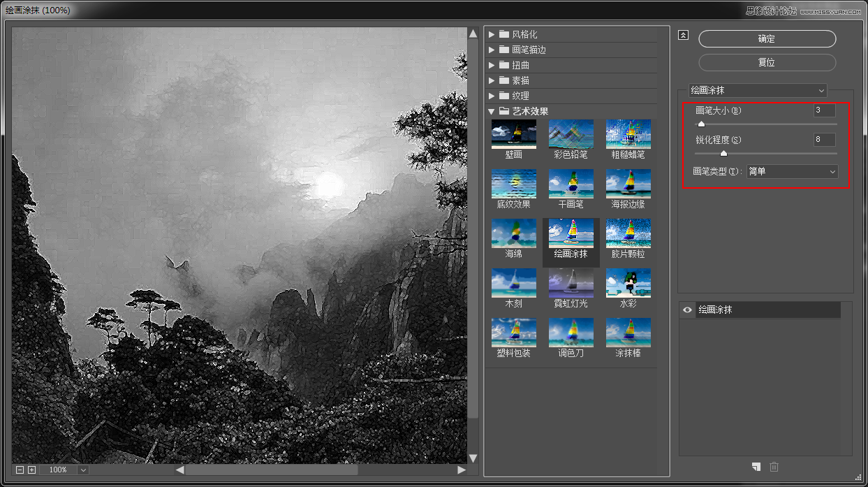Click the 画笔大小 value field
This screenshot has width=868, height=487.
click(824, 110)
